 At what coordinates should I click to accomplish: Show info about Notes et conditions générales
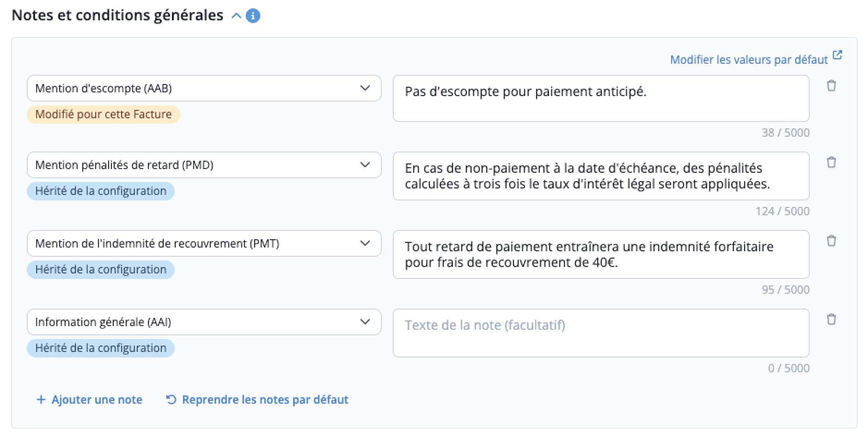pos(253,16)
